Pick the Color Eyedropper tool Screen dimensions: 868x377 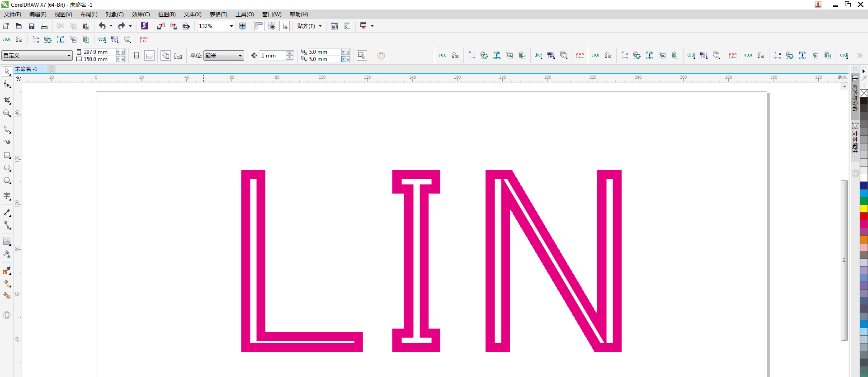pyautogui.click(x=7, y=271)
